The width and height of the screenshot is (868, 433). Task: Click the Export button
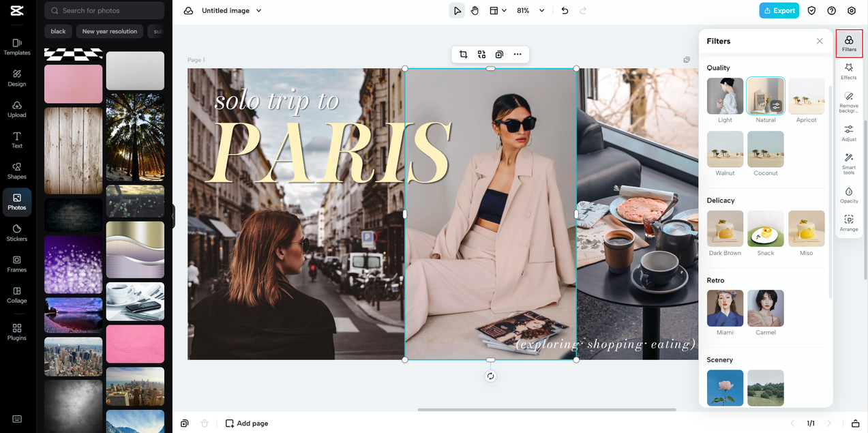click(x=779, y=10)
